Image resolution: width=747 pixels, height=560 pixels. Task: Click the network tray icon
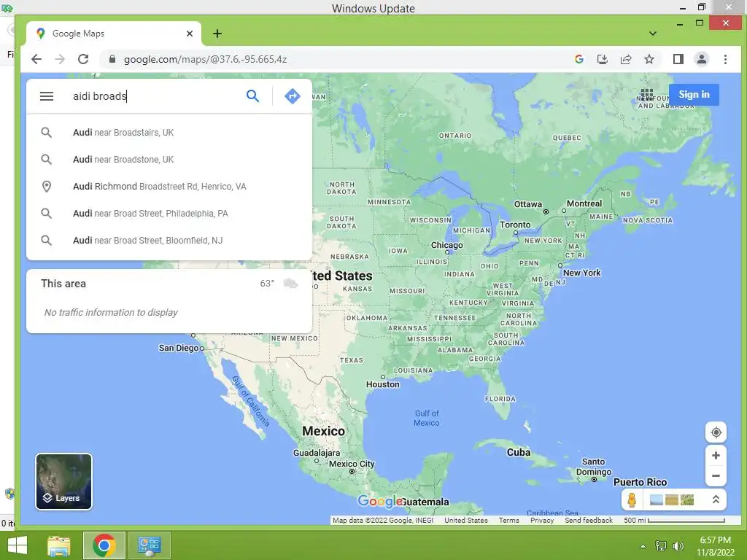click(660, 546)
